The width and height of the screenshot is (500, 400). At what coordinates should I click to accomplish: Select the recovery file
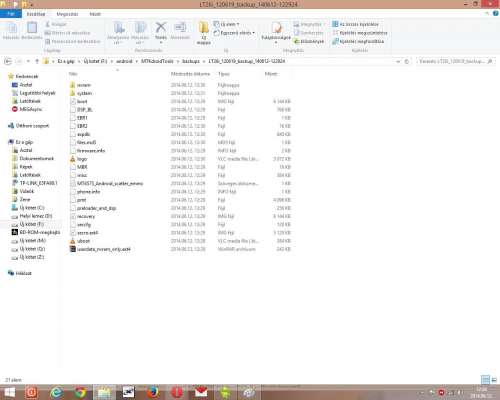click(82, 216)
